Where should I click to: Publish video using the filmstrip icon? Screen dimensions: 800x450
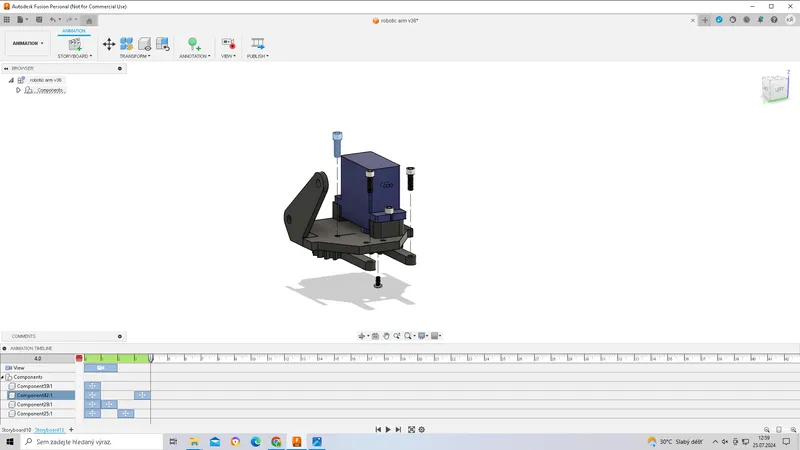(x=258, y=44)
